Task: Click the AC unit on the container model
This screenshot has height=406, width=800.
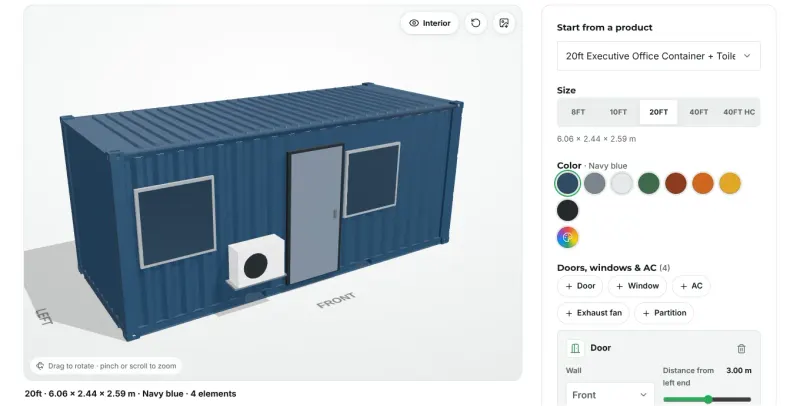Action: click(256, 261)
